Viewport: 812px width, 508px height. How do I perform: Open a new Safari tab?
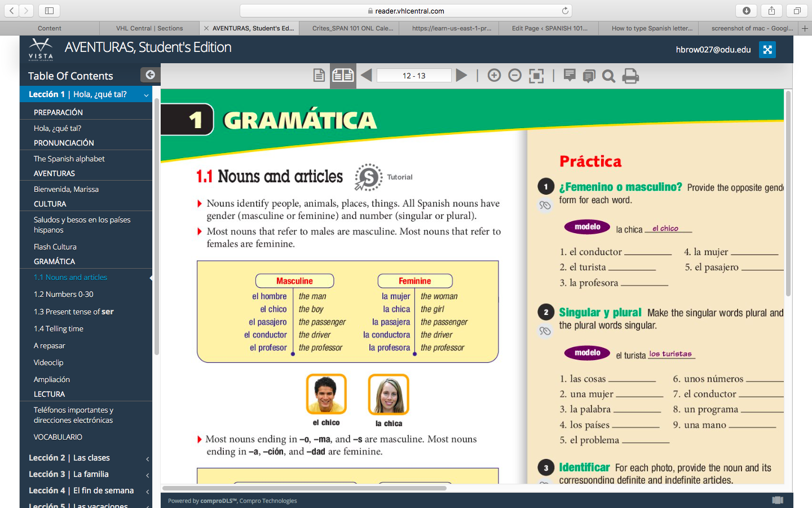[805, 28]
